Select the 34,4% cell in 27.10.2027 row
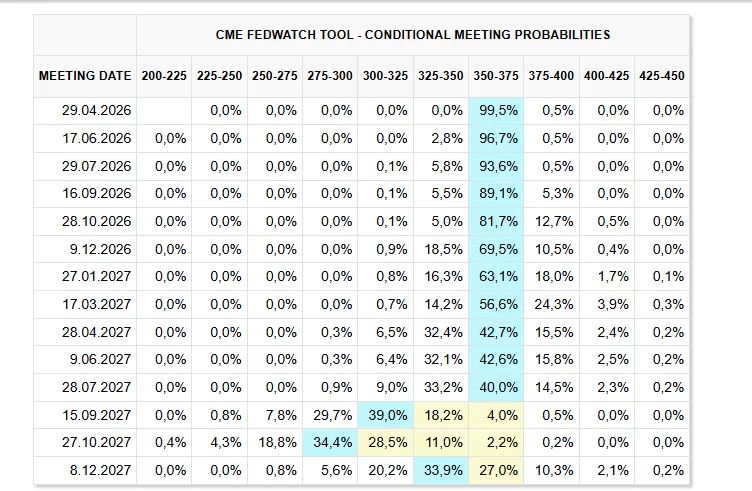The width and height of the screenshot is (752, 491). pyautogui.click(x=332, y=442)
